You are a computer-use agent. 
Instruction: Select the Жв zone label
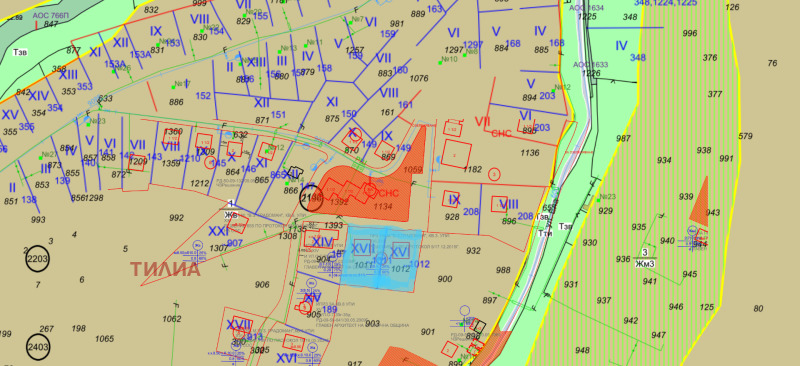coord(232,215)
